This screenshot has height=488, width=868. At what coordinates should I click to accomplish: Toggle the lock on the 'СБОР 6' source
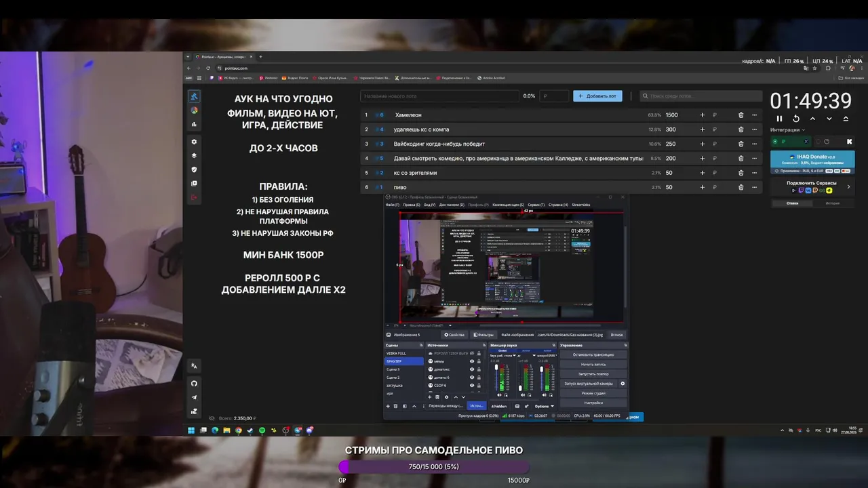[x=479, y=386]
